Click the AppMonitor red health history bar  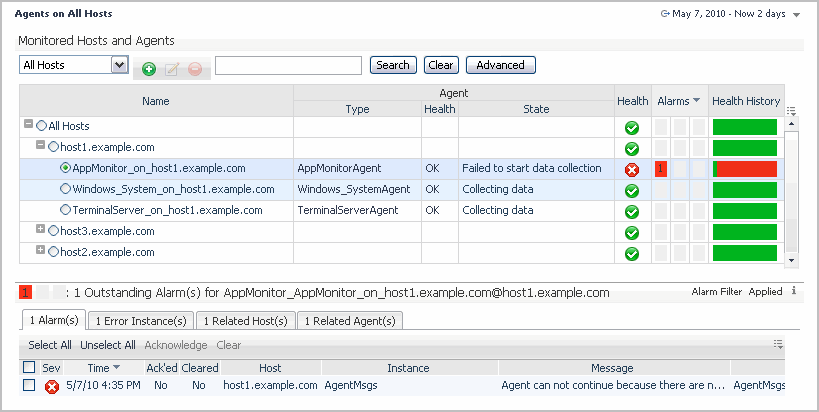click(x=748, y=169)
